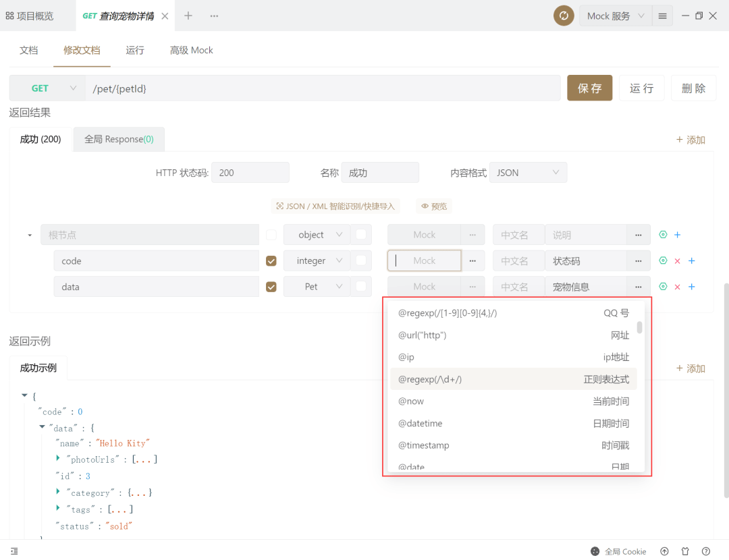Uncheck the required checkbox on the data row

pos(271,286)
